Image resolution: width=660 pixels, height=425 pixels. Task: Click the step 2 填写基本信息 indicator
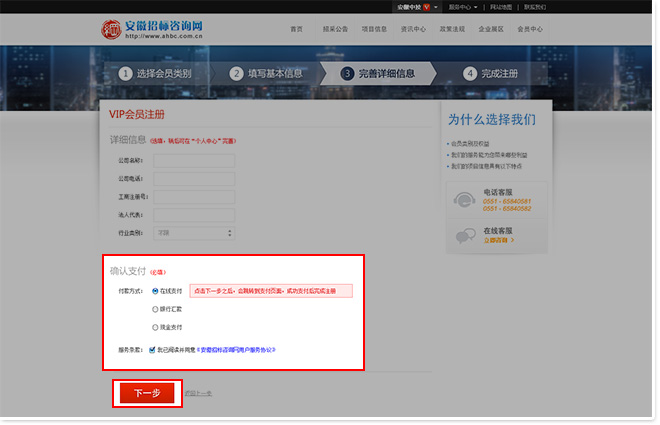click(x=266, y=73)
